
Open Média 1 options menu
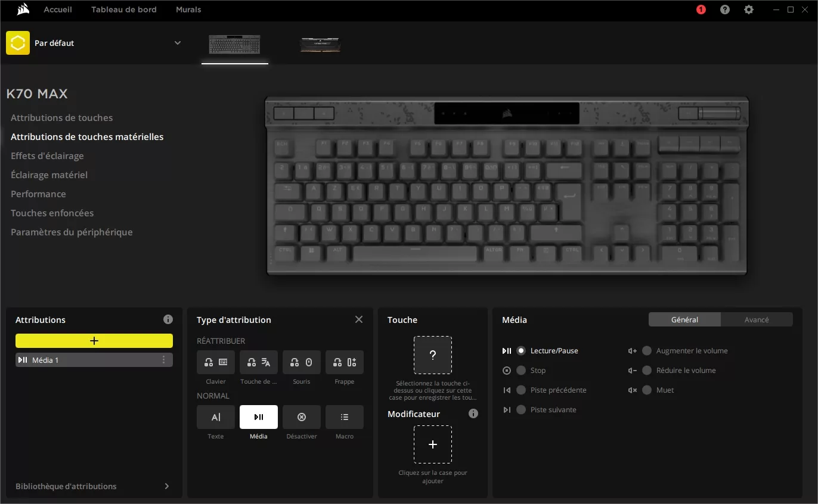pos(163,360)
